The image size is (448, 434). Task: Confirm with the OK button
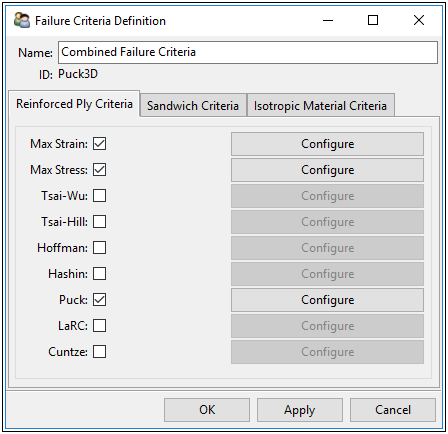click(x=207, y=410)
